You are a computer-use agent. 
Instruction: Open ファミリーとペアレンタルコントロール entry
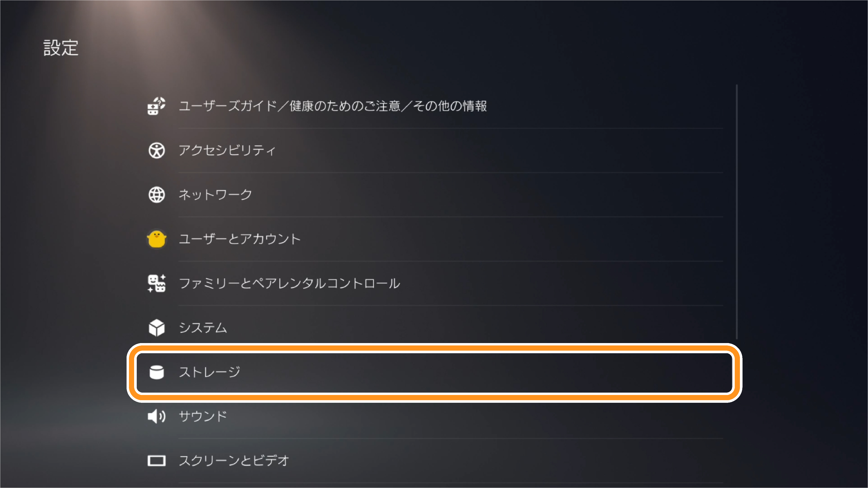coord(435,283)
